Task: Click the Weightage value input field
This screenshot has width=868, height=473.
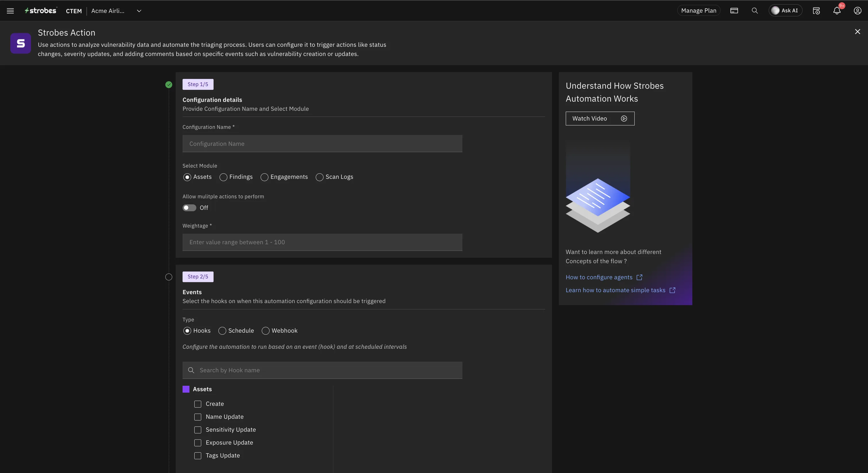Action: tap(322, 242)
